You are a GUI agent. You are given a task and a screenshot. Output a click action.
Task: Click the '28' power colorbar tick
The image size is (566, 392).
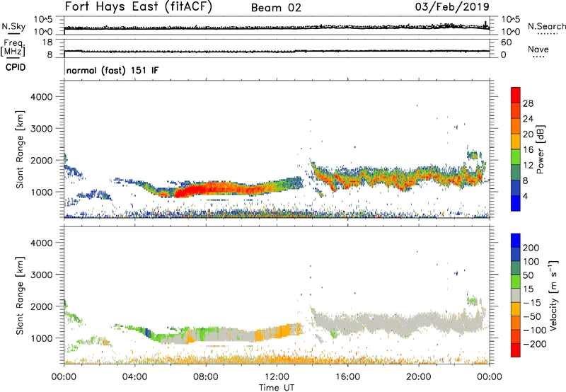click(528, 103)
